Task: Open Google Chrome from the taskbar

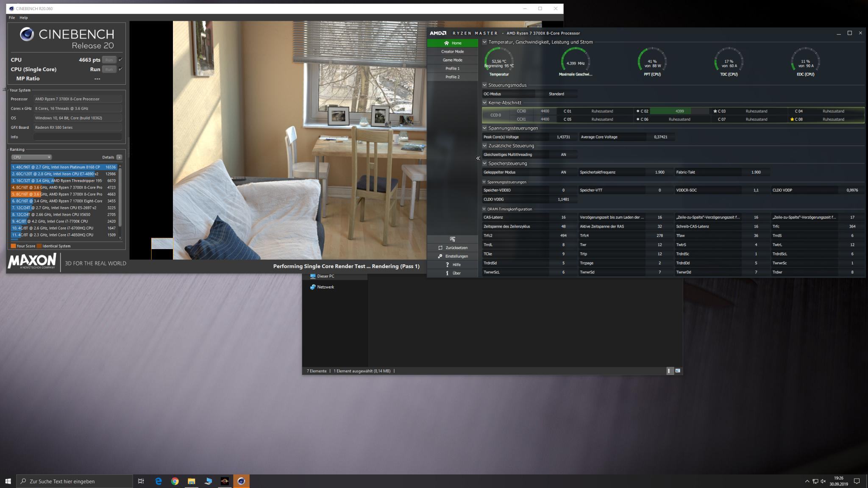Action: point(175,481)
